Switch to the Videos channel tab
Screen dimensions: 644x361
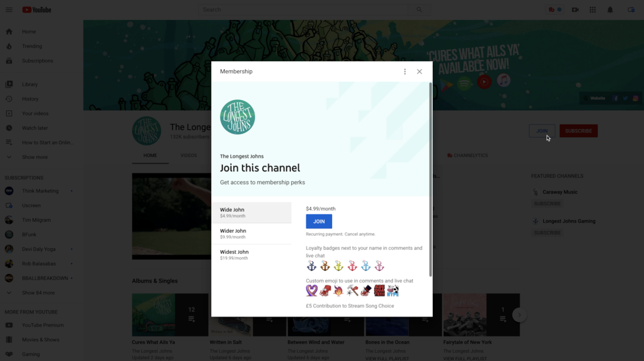point(189,156)
